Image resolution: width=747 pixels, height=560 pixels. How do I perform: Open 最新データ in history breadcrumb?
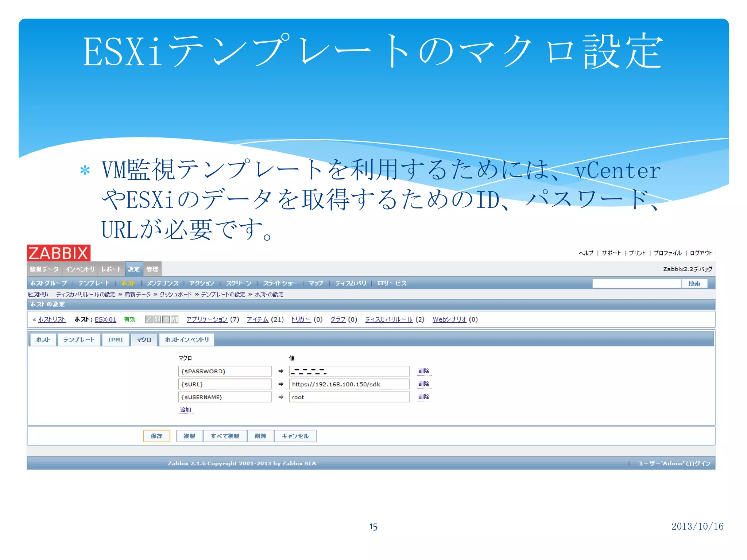click(x=138, y=295)
